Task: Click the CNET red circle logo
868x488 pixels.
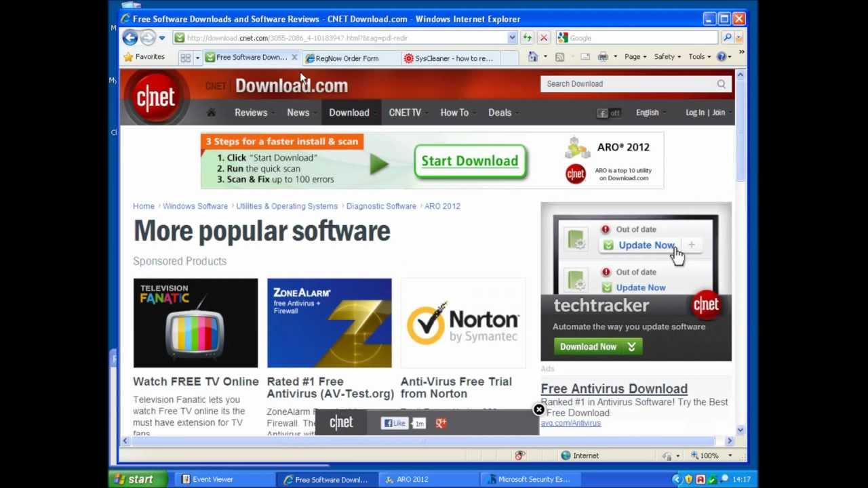Action: coord(156,98)
